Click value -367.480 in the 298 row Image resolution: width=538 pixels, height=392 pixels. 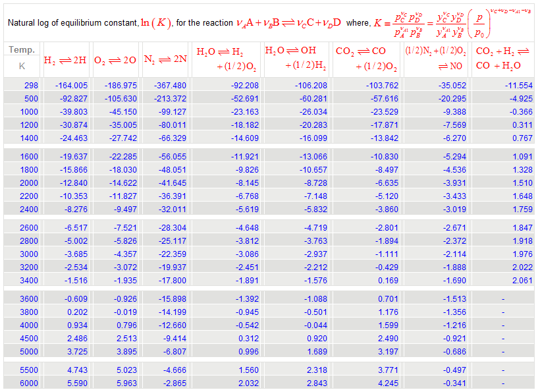170,85
